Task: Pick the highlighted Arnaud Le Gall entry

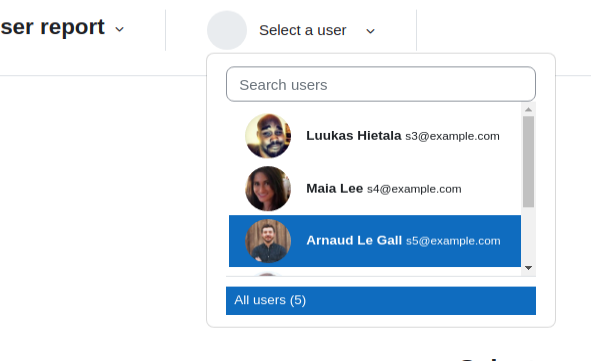Action: [x=375, y=241]
